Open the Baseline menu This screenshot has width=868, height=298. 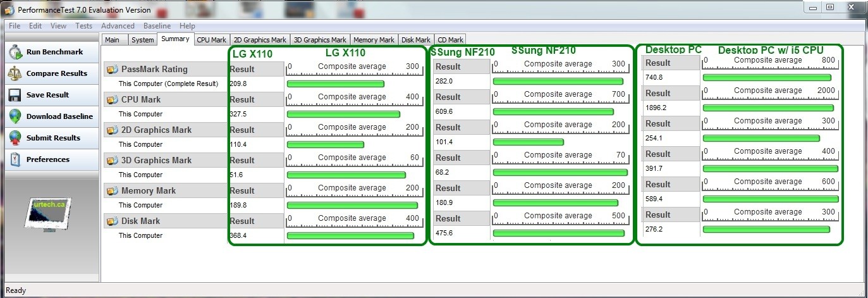click(157, 26)
